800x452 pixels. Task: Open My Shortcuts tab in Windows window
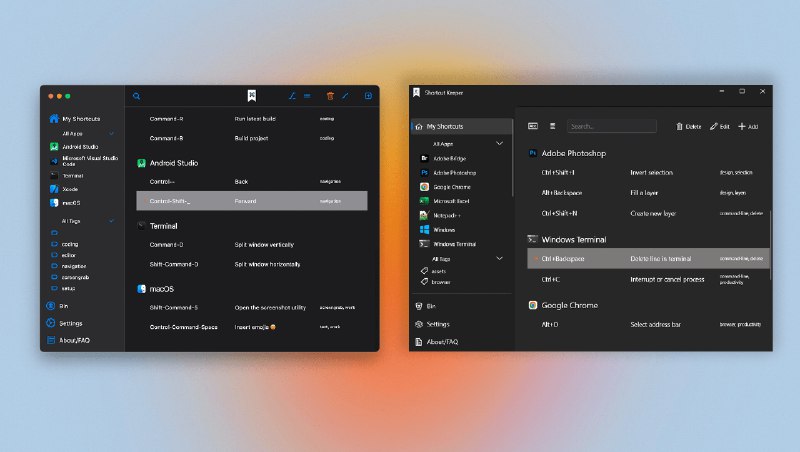click(462, 127)
